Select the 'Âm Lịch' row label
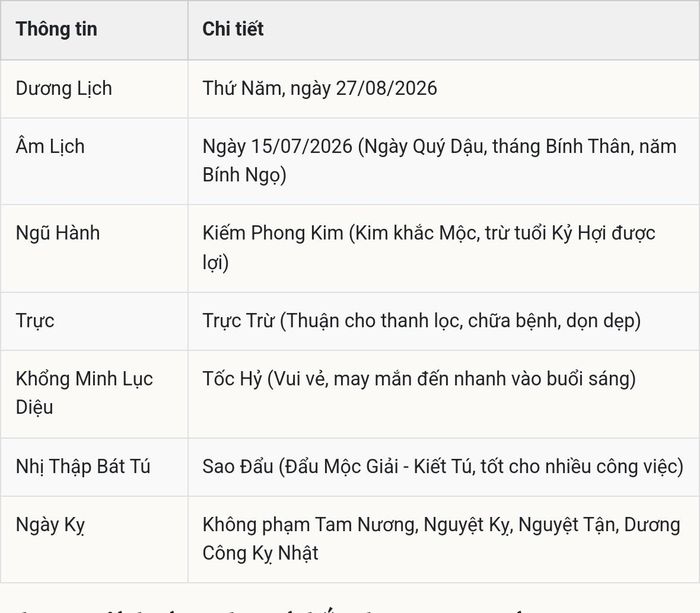Image resolution: width=700 pixels, height=613 pixels. click(50, 146)
